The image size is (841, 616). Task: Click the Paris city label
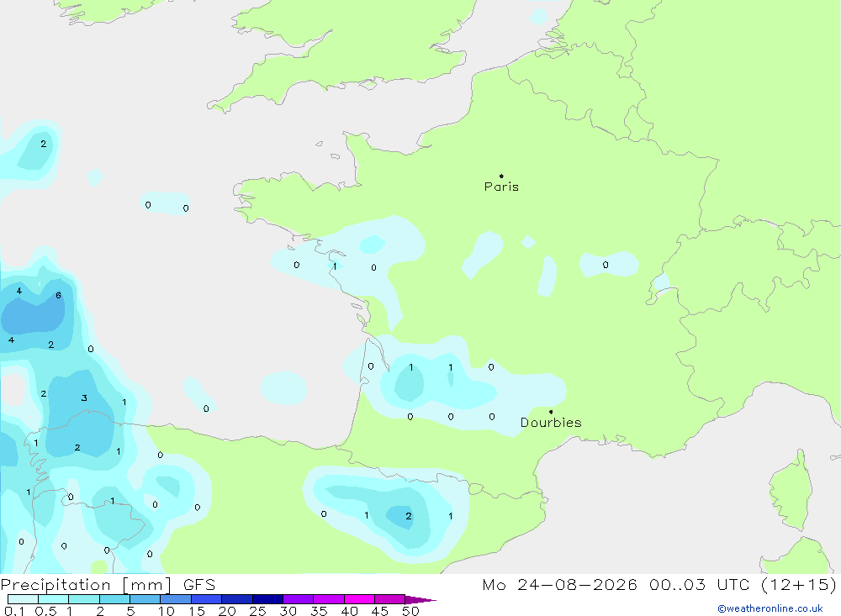coord(501,187)
